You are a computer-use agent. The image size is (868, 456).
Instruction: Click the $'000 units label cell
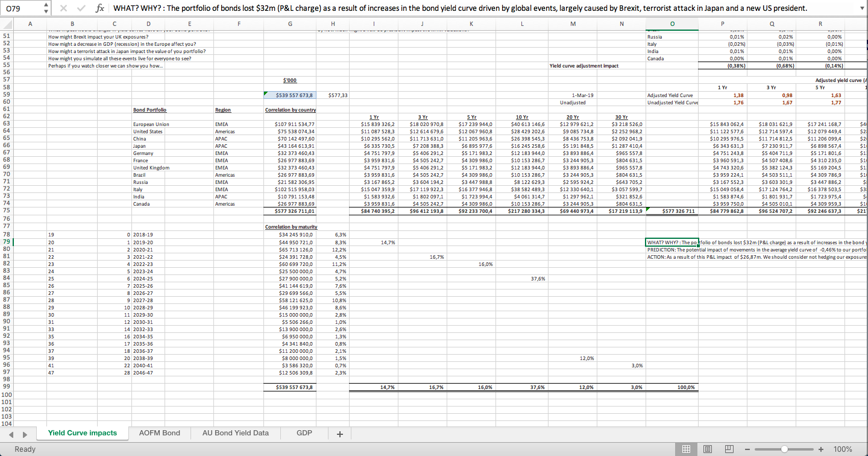tap(291, 80)
